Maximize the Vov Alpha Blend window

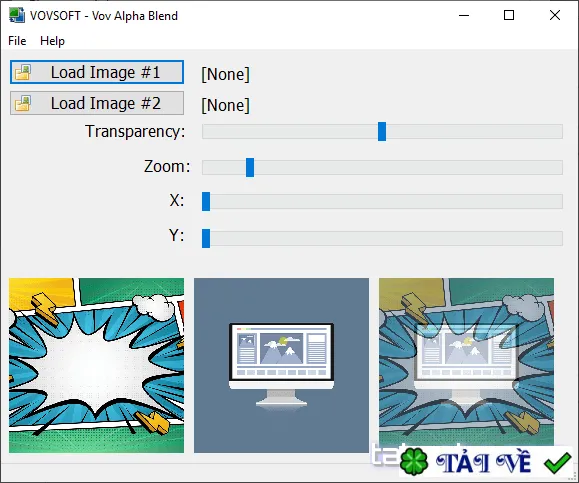click(509, 16)
